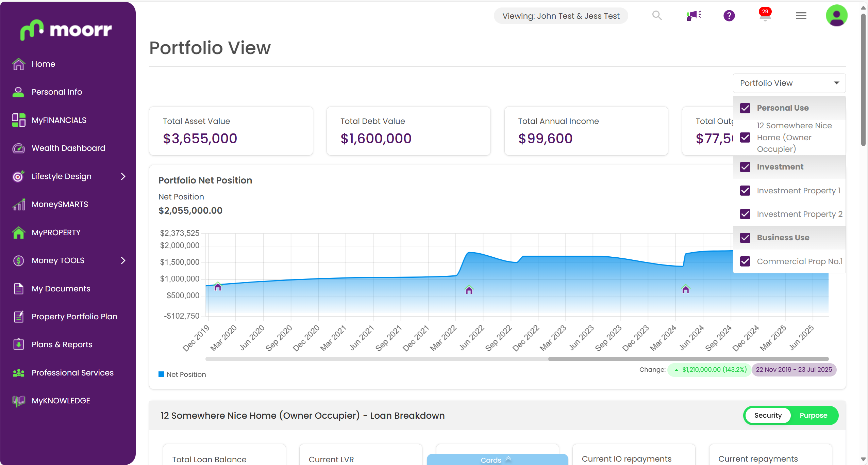Expand Money TOOLS submenu chevron
This screenshot has height=465, width=868.
[123, 260]
